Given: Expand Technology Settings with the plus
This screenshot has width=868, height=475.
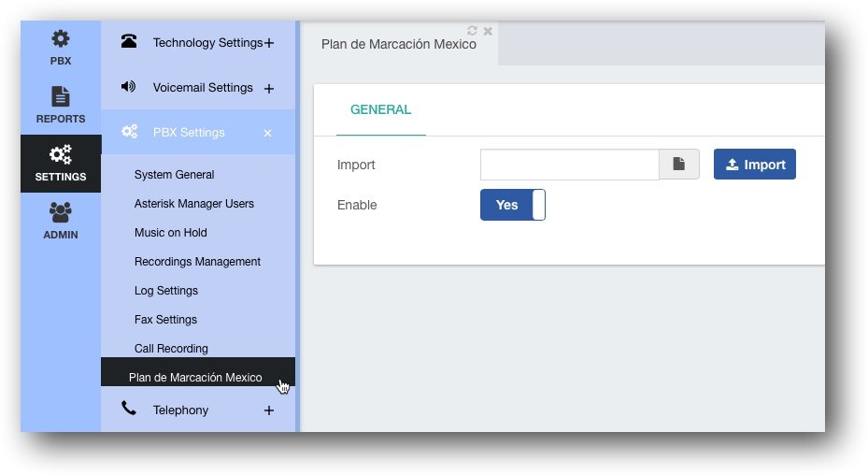Looking at the screenshot, I should coord(269,43).
